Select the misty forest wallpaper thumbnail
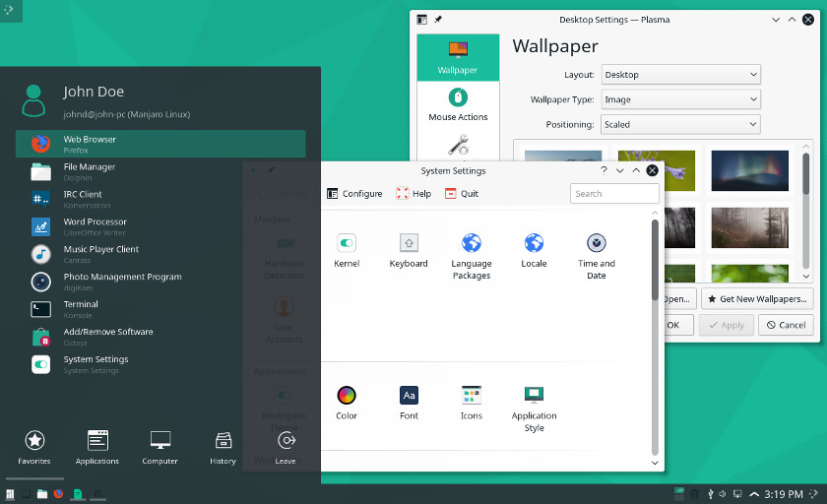Screen dimensions: 827x504 [x=749, y=227]
